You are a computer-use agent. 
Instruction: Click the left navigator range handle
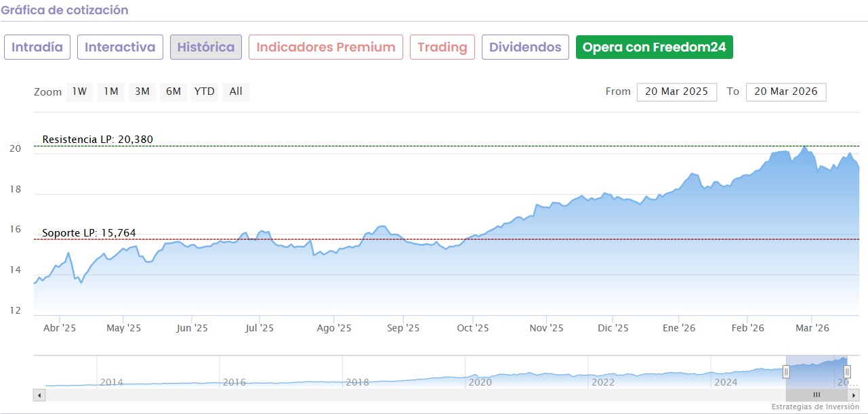[786, 371]
